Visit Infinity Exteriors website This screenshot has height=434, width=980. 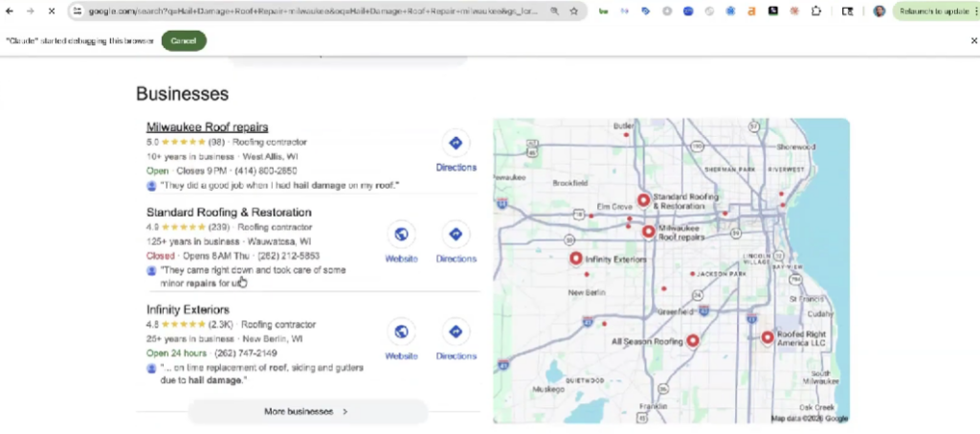click(401, 341)
